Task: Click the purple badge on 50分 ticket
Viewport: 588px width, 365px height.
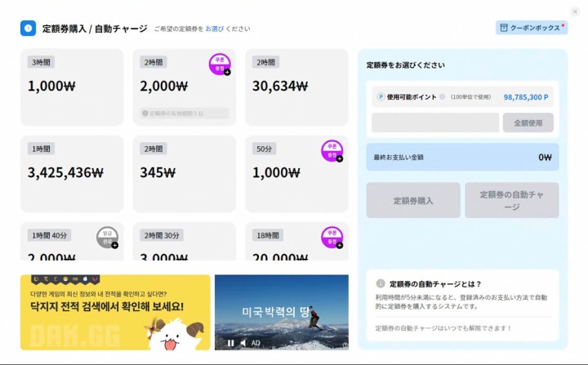Action: 332,150
